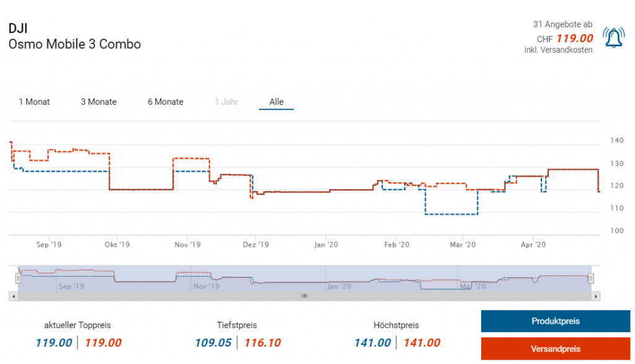The height and width of the screenshot is (364, 635).
Task: Open the Osmo Mobile 3 Combo title
Action: [75, 45]
